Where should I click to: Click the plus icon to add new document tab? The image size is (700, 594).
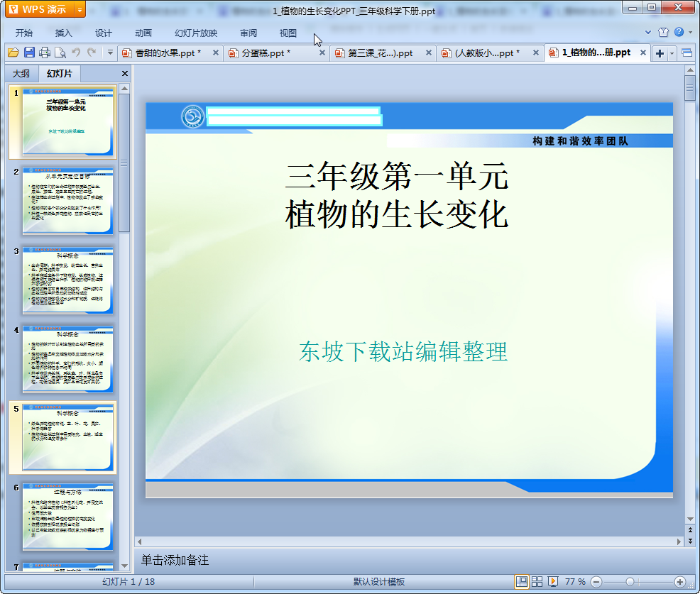click(660, 53)
